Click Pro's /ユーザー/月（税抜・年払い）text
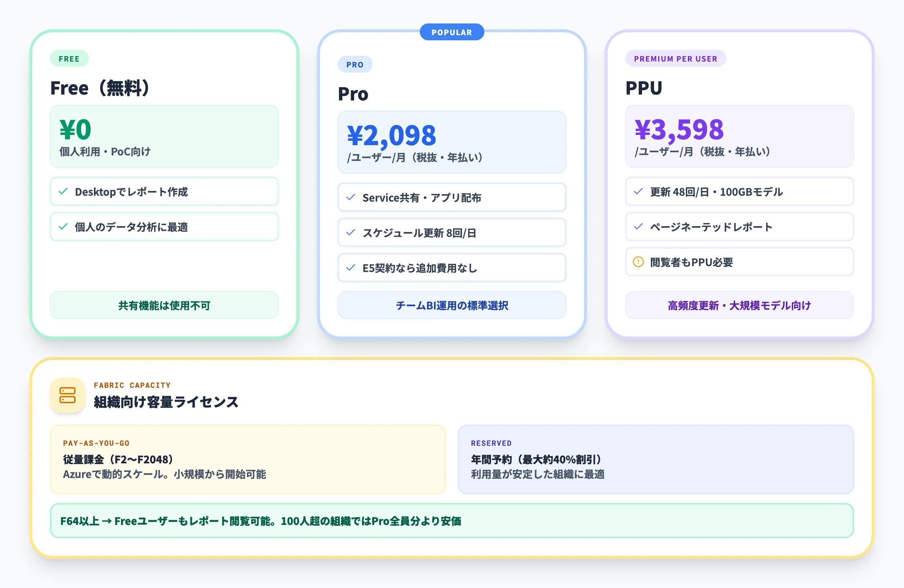Image resolution: width=904 pixels, height=588 pixels. [x=415, y=158]
